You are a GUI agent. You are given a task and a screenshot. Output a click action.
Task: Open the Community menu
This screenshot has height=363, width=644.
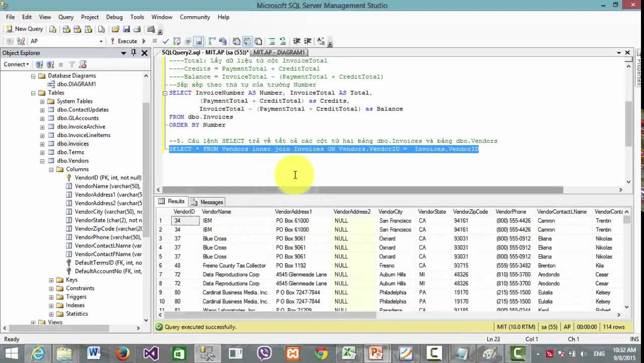(195, 17)
